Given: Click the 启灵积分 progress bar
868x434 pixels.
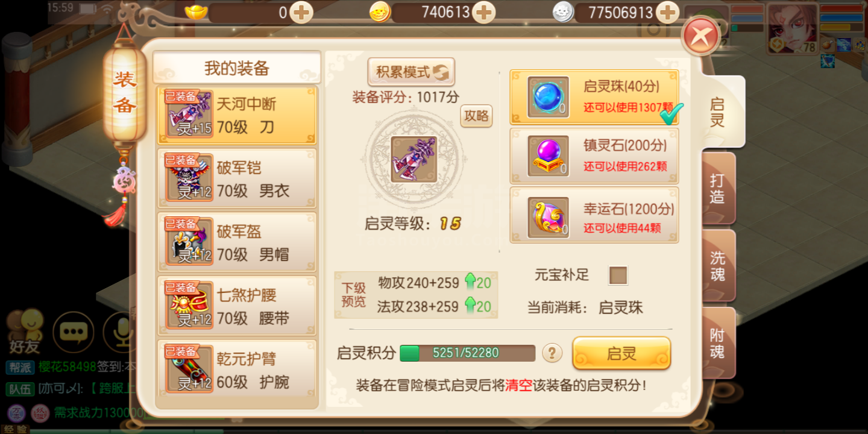Looking at the screenshot, I should (x=468, y=353).
